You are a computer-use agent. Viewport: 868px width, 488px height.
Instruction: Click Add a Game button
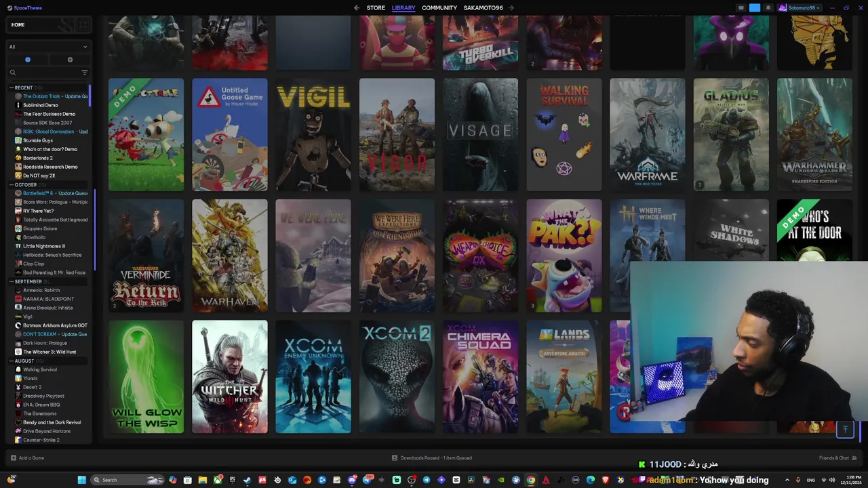point(27,457)
